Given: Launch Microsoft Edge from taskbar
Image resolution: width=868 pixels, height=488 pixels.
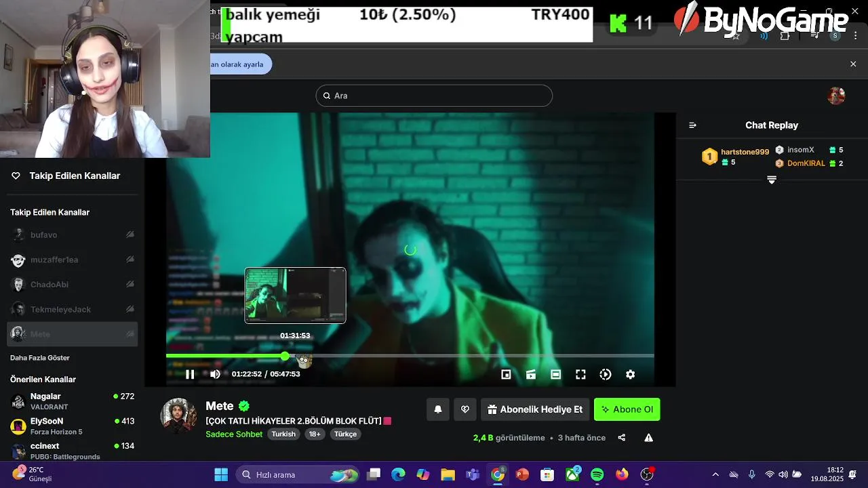Looking at the screenshot, I should click(x=398, y=474).
